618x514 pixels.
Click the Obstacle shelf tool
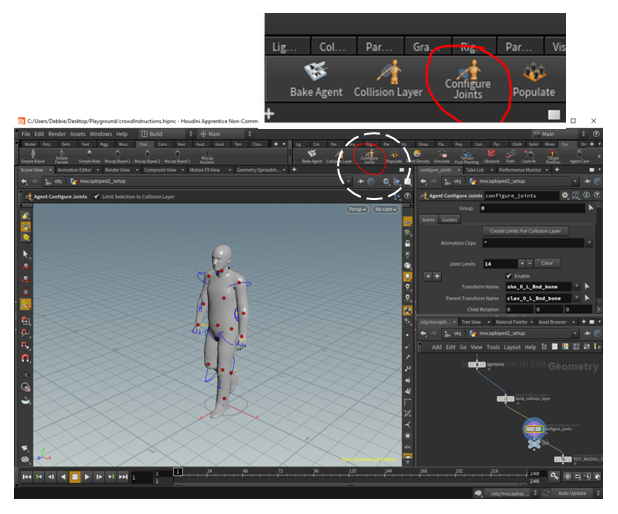[x=491, y=155]
